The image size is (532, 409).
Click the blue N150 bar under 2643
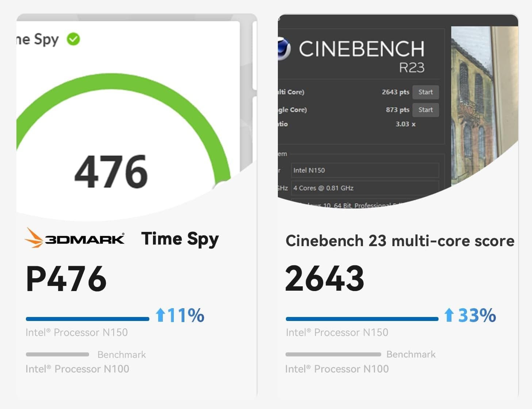362,319
